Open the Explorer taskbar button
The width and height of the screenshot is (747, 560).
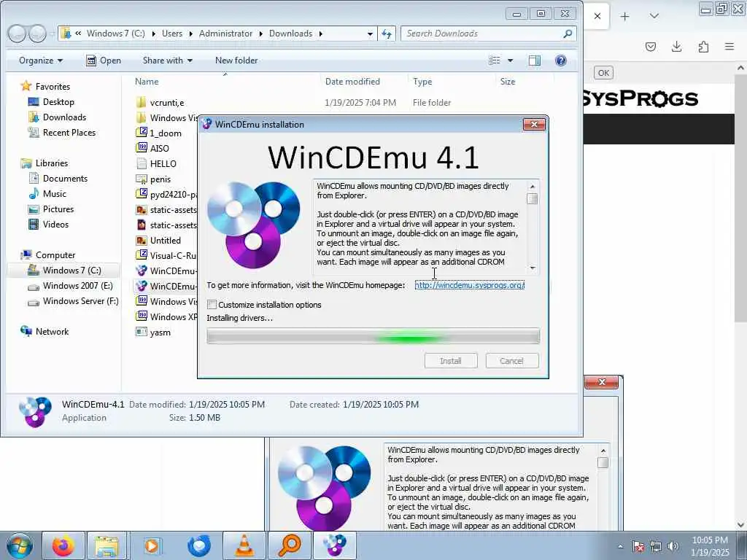coord(107,545)
